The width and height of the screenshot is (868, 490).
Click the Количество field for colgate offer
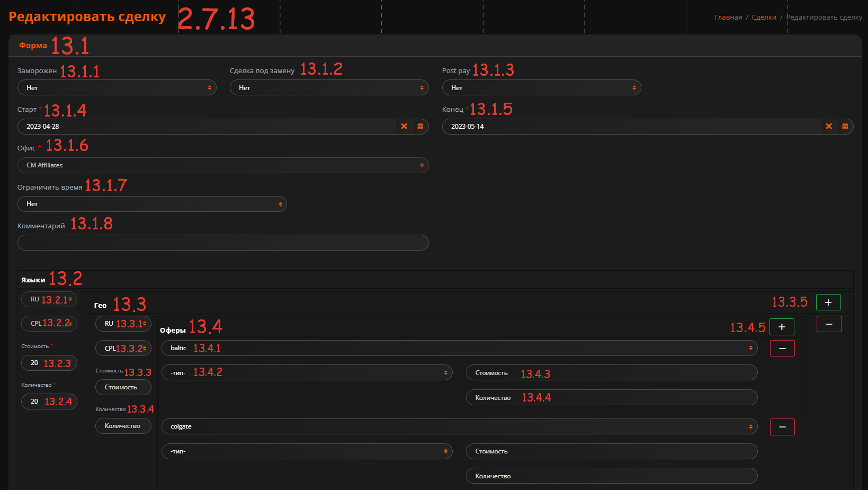pos(612,476)
